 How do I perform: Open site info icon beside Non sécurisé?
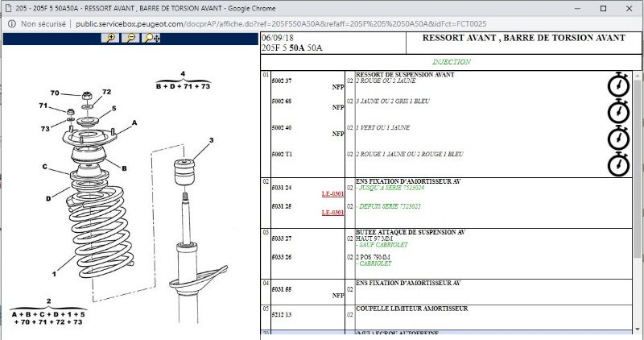click(x=10, y=23)
